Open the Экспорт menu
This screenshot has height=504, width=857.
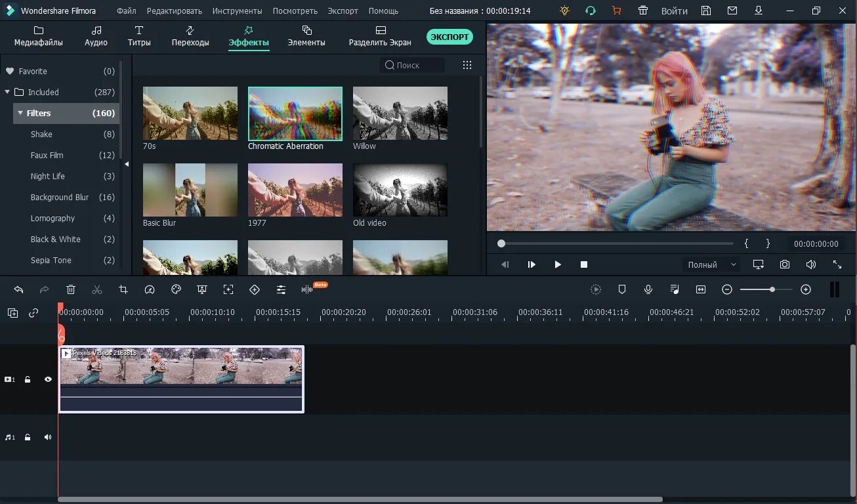pos(343,10)
